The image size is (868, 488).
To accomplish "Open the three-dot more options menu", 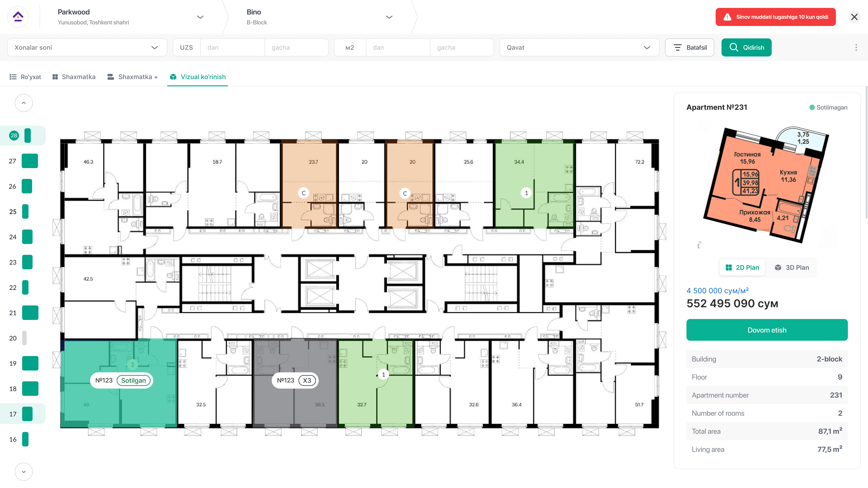I will (x=856, y=47).
